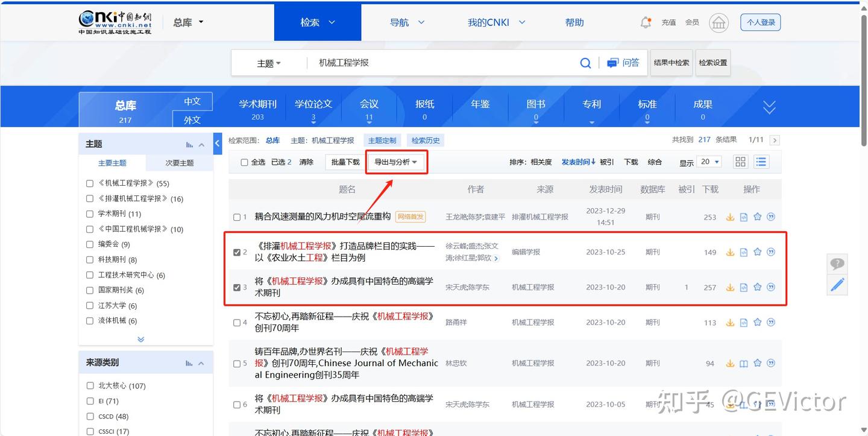The width and height of the screenshot is (868, 436).
Task: Favorite the article with 149 downloads
Action: tap(758, 252)
